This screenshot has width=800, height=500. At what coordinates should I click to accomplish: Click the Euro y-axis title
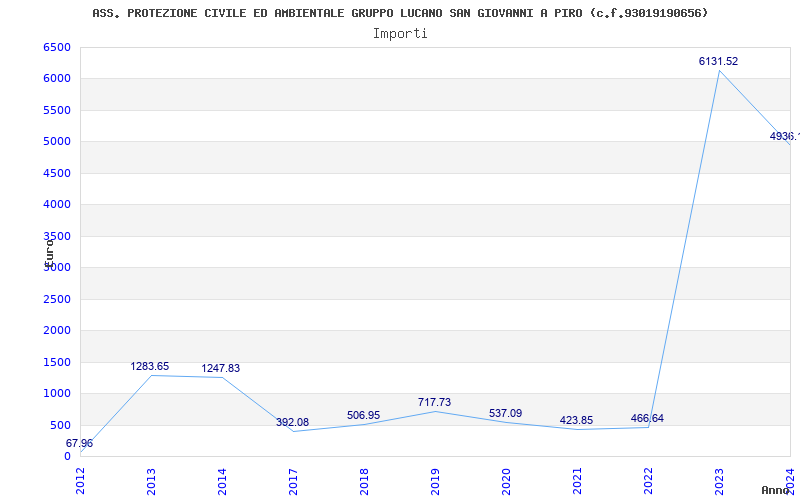point(48,250)
